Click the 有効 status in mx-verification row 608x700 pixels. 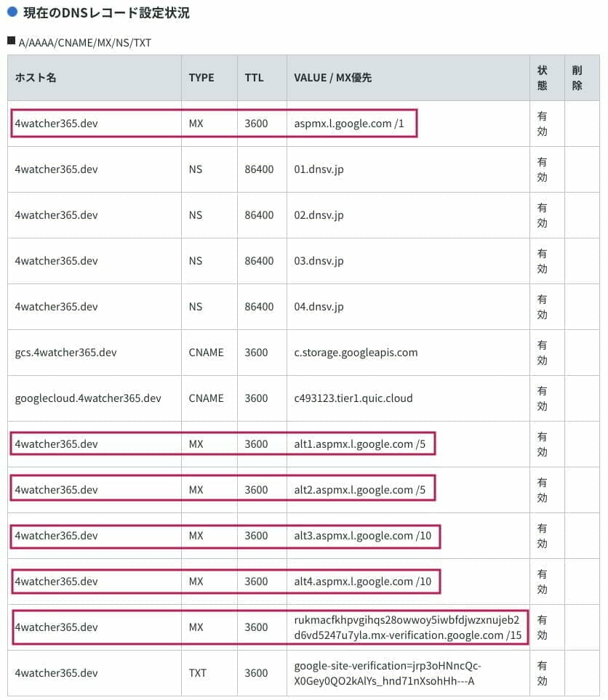coord(542,628)
